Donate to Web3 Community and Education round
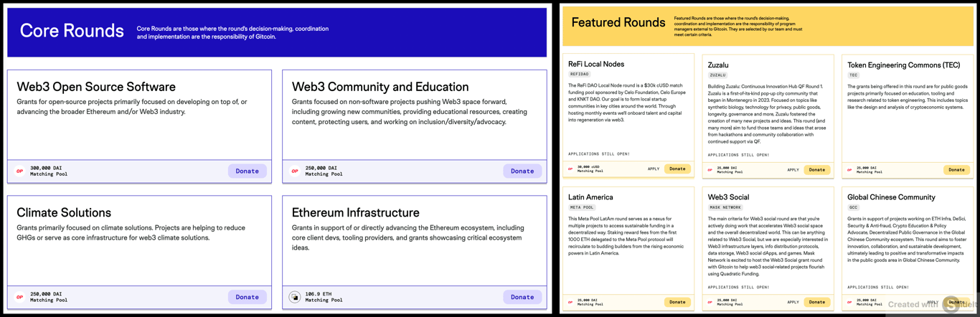 (x=522, y=171)
